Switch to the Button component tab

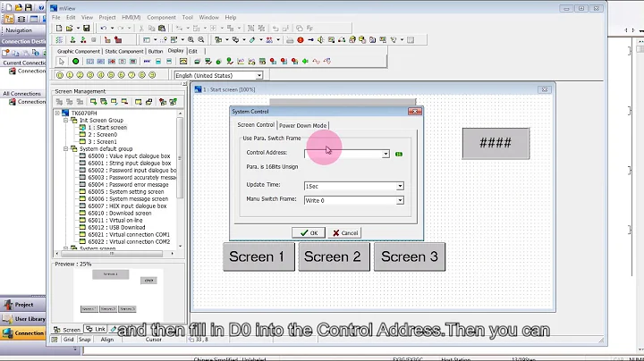point(156,51)
